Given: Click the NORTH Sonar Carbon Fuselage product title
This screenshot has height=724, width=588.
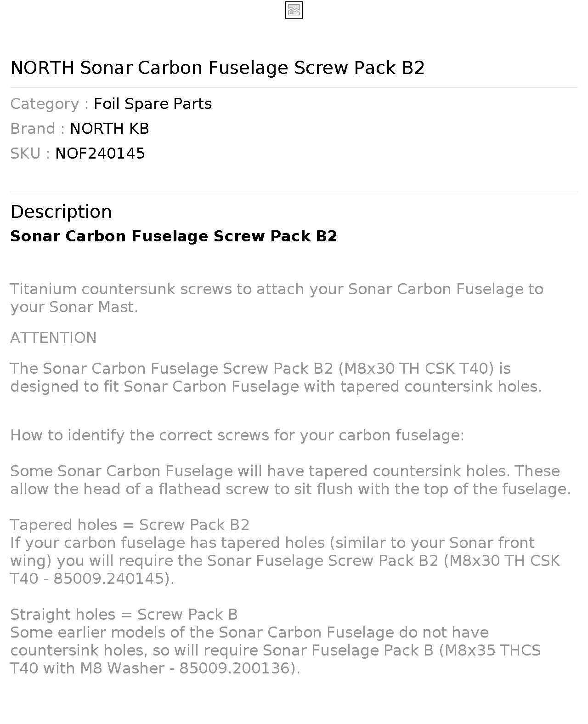Looking at the screenshot, I should (217, 68).
